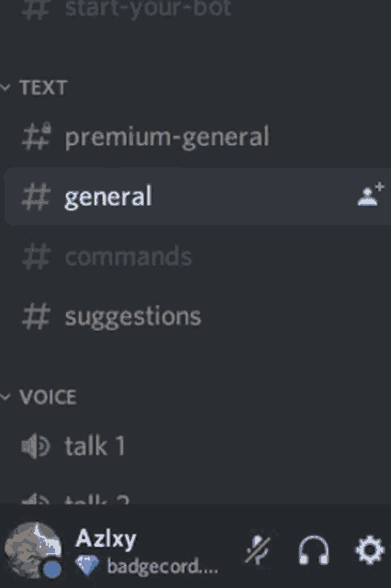This screenshot has width=391, height=588.
Task: Click the diamond emoji in status
Action: pos(87,566)
